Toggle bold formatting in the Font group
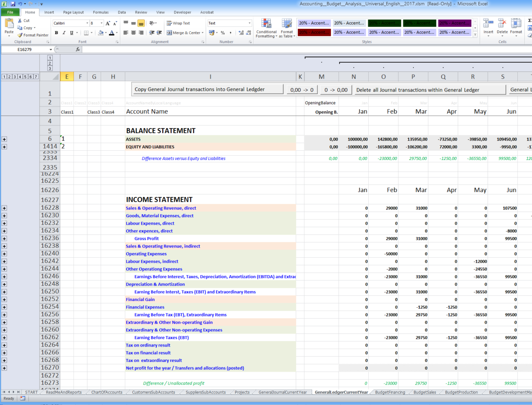Screen dimensions: 532x405 (x=56, y=32)
